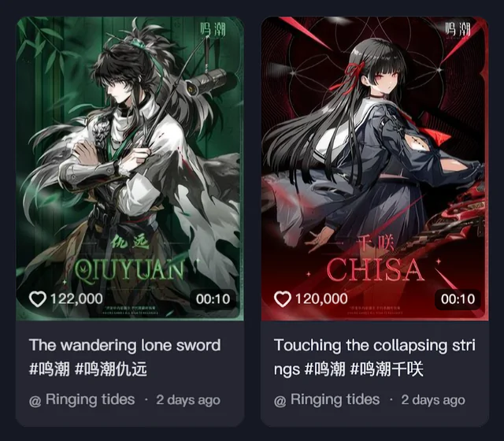
Task: Visit @Ringing tides profile under Qiuyuan post
Action: click(82, 400)
